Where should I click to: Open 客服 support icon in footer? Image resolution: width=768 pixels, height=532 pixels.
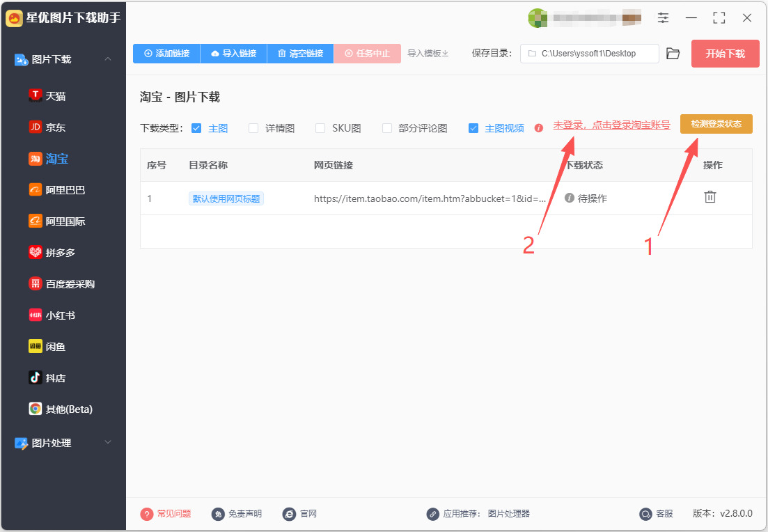pos(645,514)
